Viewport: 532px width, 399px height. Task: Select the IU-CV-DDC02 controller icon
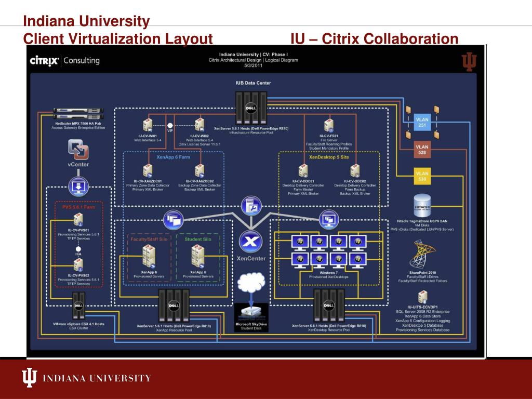coord(355,171)
